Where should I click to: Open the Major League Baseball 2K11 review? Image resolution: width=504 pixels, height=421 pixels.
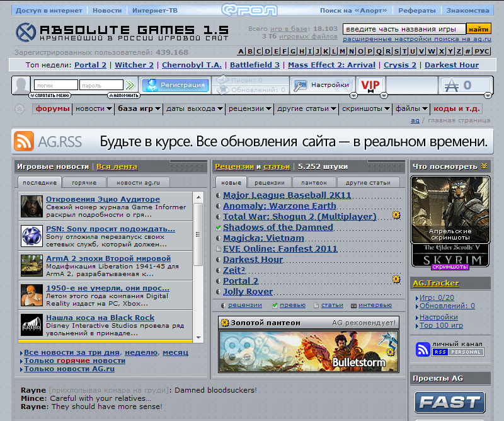pyautogui.click(x=287, y=195)
